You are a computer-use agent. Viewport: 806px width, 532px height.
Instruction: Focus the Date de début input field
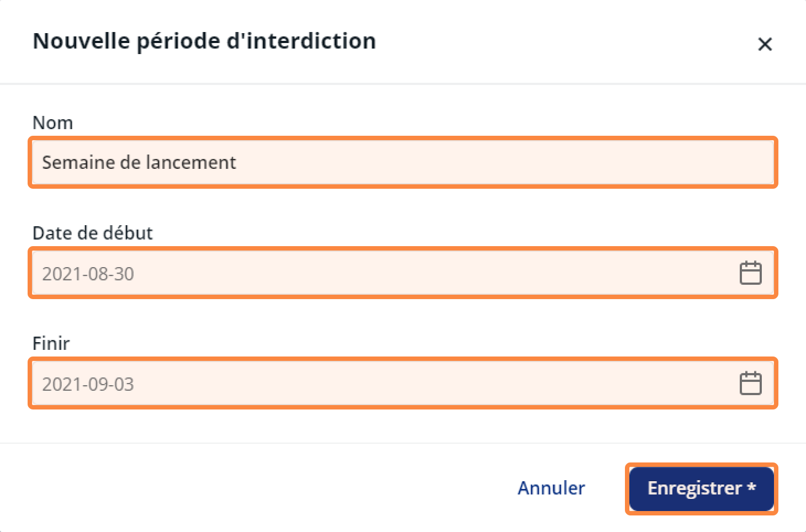[403, 273]
